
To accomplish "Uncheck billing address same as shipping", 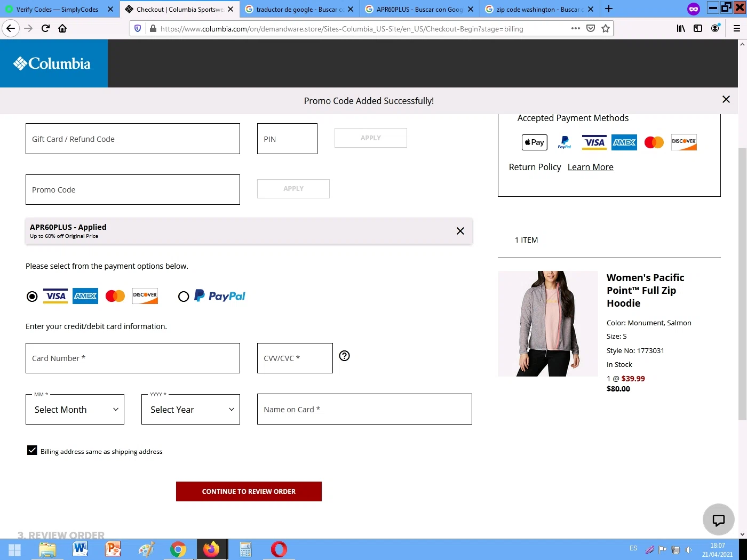I will pyautogui.click(x=32, y=451).
